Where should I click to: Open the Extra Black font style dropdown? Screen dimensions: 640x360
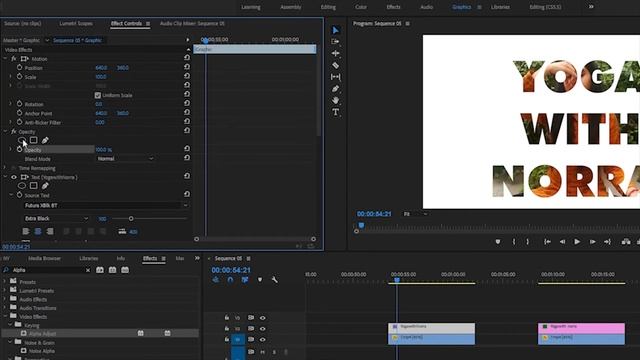tap(56, 218)
